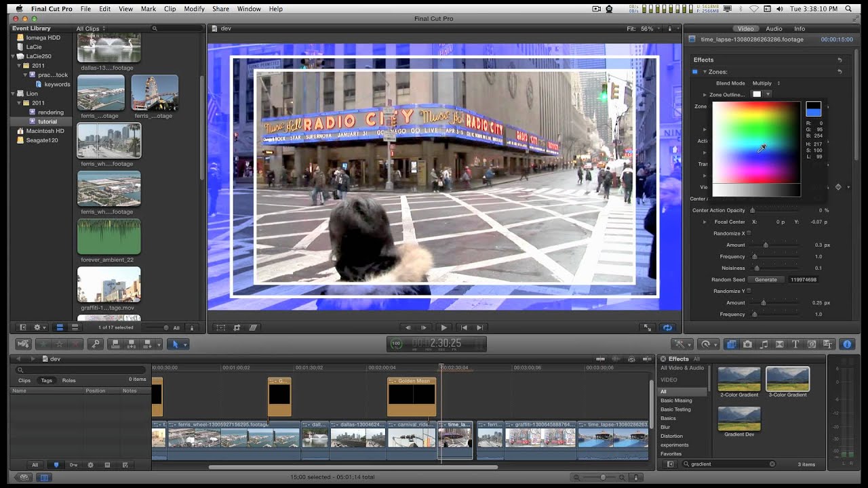Mark the clip as favorite with green star
This screenshot has height=488, width=868.
point(44,344)
